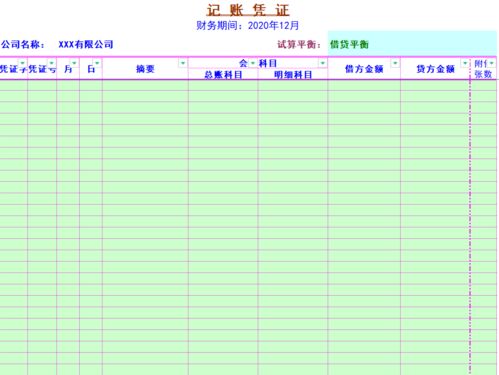Image resolution: width=499 pixels, height=375 pixels.
Task: Click the 财务期间:2020年12月 text
Action: point(248,25)
